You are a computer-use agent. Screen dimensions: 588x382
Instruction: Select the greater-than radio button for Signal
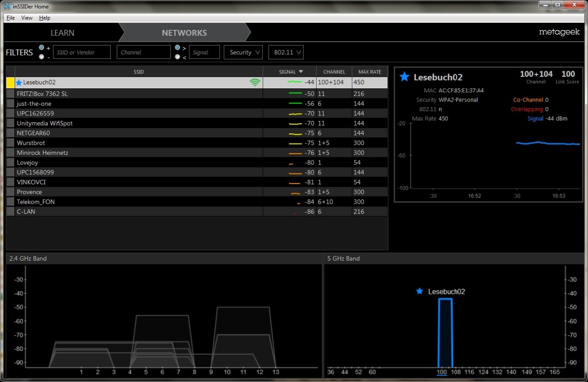[177, 47]
